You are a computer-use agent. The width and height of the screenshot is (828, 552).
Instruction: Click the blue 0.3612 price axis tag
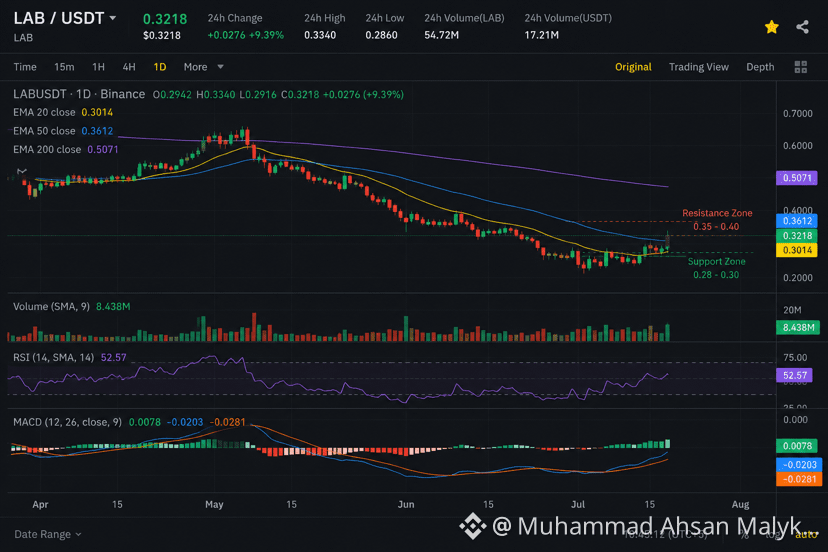(796, 221)
